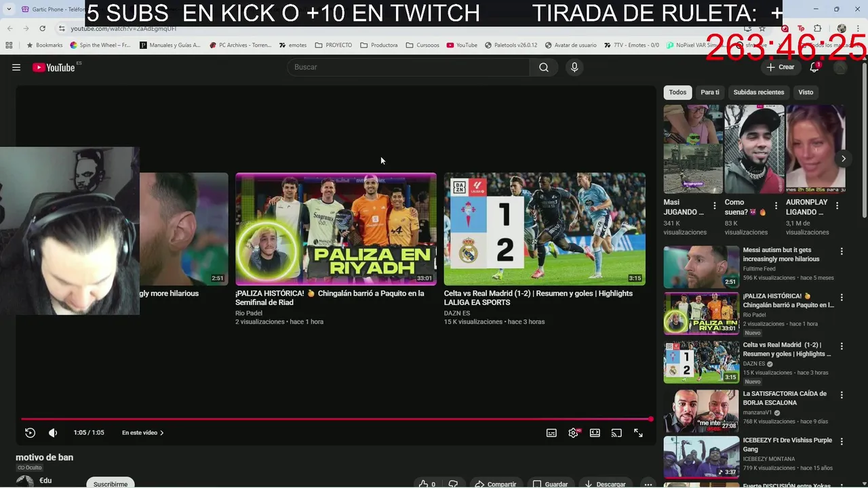Expand 'En este vídeo' chapters
This screenshot has height=488, width=868.
143,432
